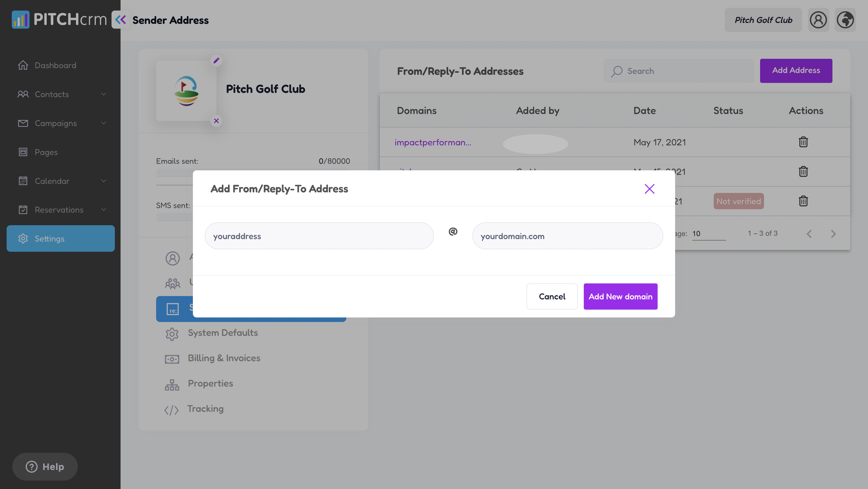This screenshot has height=489, width=868.
Task: Click the 1 – 3 of 3 pagination text
Action: [x=763, y=233]
